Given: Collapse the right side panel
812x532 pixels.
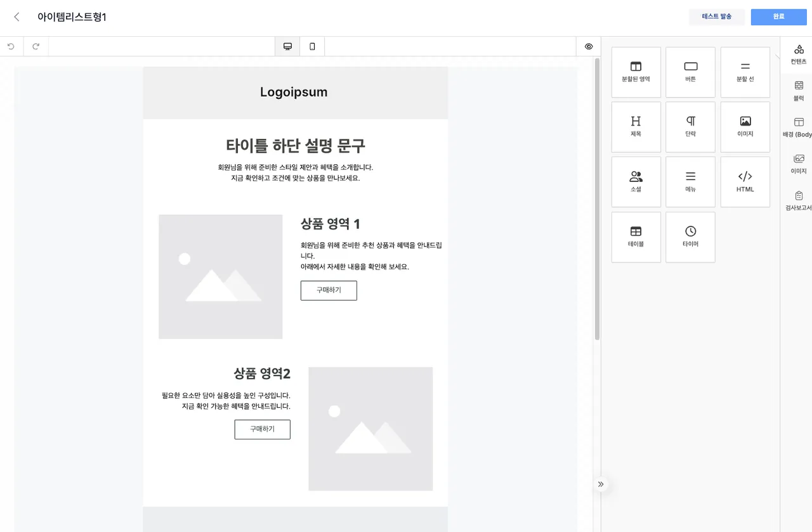Looking at the screenshot, I should click(x=601, y=484).
